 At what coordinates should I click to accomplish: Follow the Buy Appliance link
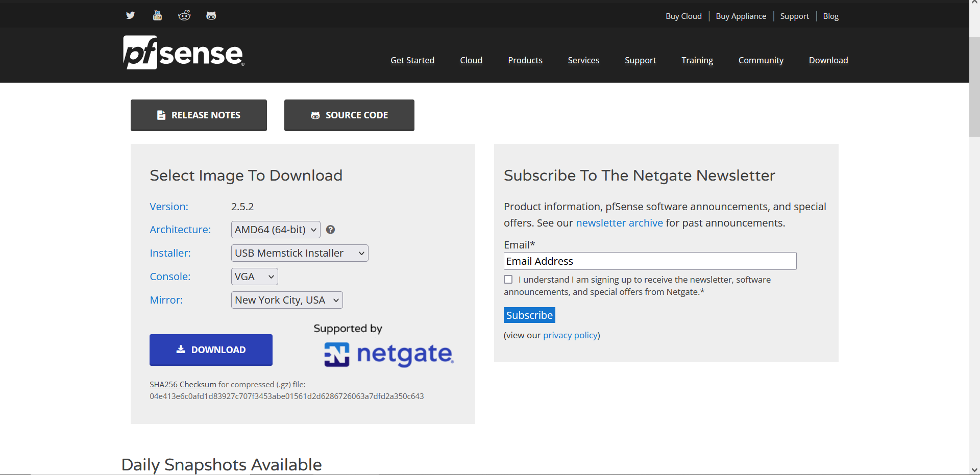741,16
